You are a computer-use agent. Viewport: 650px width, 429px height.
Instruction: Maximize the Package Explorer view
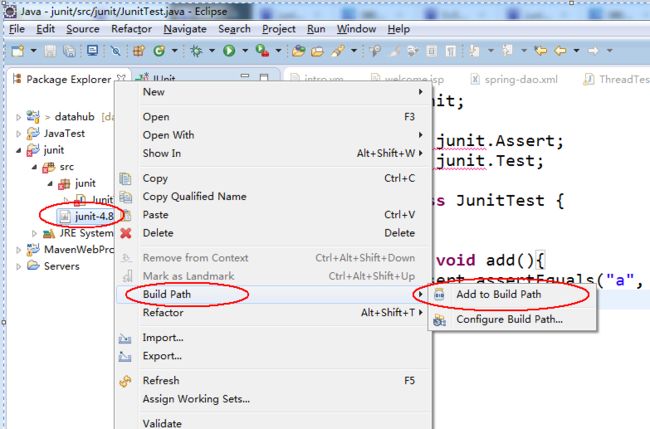tap(264, 77)
